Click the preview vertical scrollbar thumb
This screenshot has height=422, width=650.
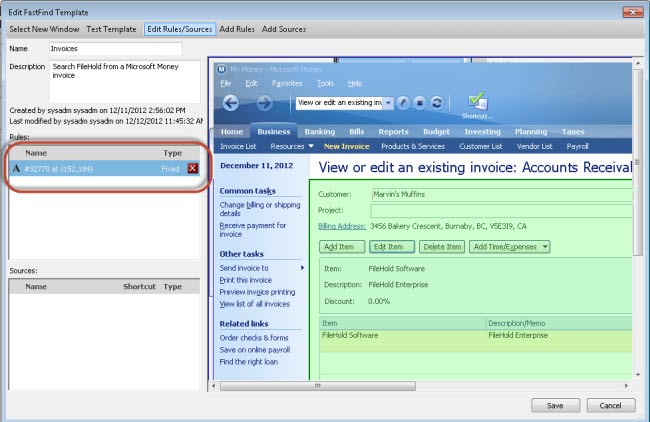638,162
